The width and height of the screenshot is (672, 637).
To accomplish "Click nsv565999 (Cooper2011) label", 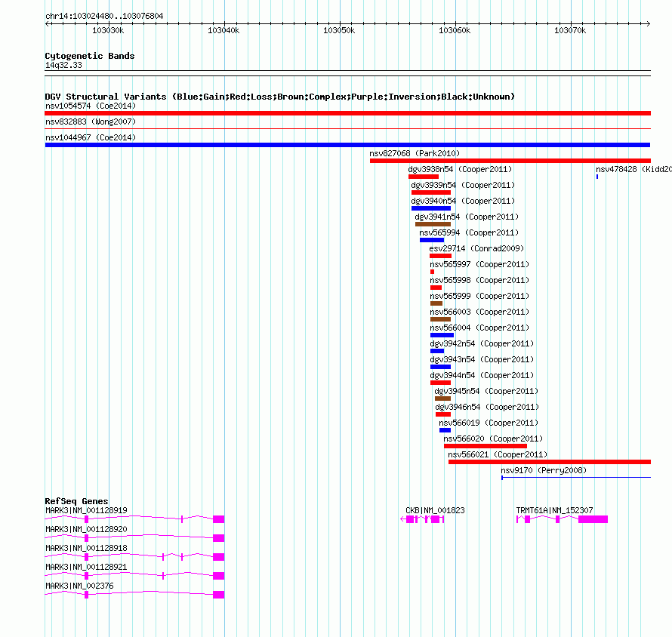I will pyautogui.click(x=479, y=296).
